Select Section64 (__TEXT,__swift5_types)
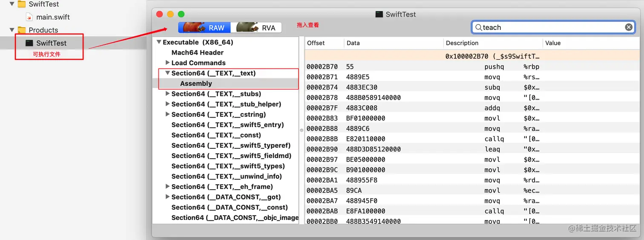 click(228, 166)
